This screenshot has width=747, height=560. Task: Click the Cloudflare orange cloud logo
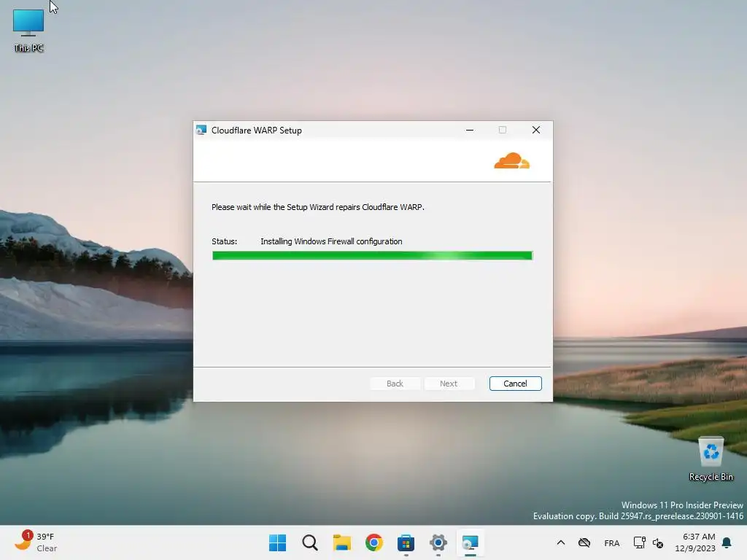pos(511,160)
